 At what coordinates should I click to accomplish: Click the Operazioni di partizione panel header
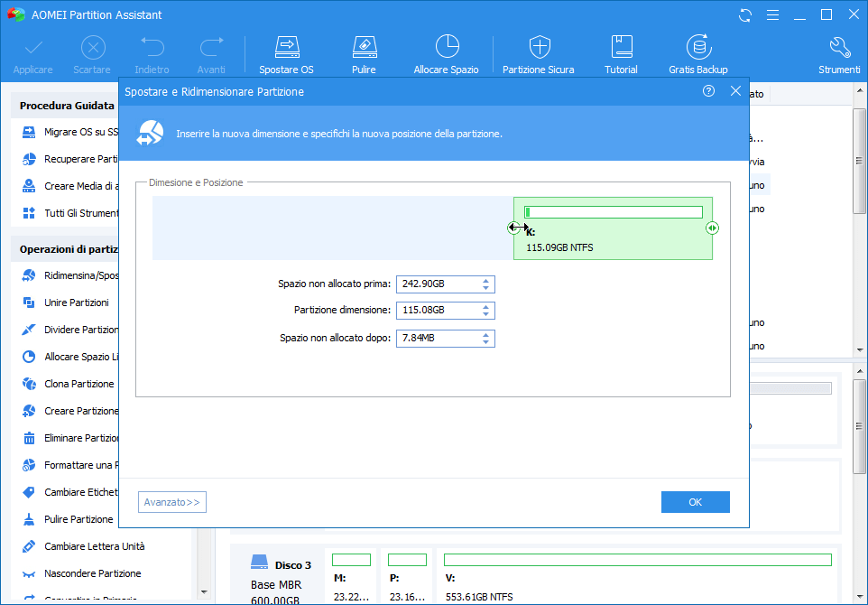65,249
